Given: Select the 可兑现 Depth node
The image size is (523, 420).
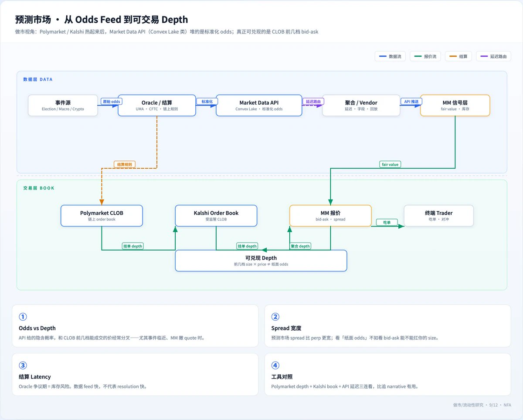Looking at the screenshot, I should click(261, 261).
